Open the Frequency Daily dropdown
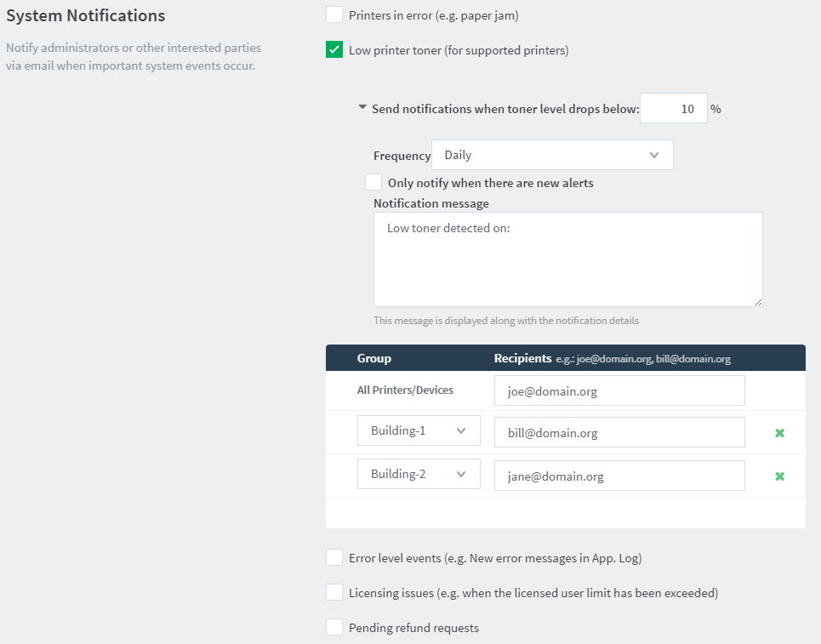This screenshot has height=644, width=821. 552,155
